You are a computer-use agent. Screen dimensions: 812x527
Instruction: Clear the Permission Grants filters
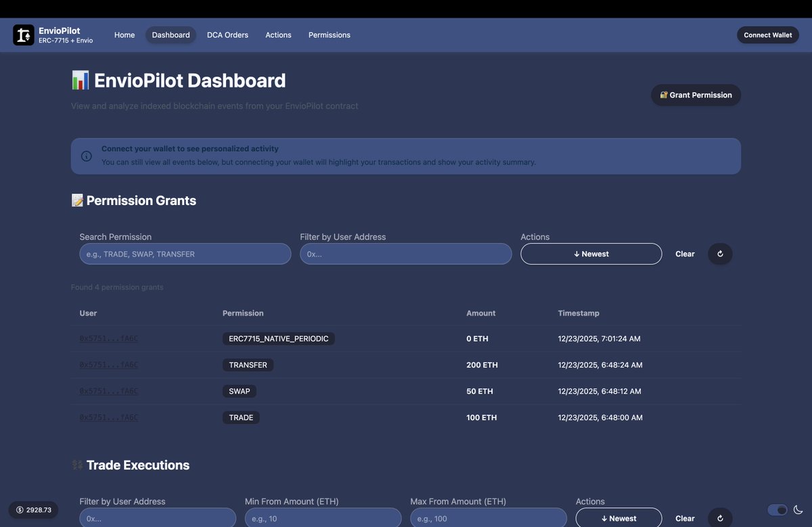685,254
